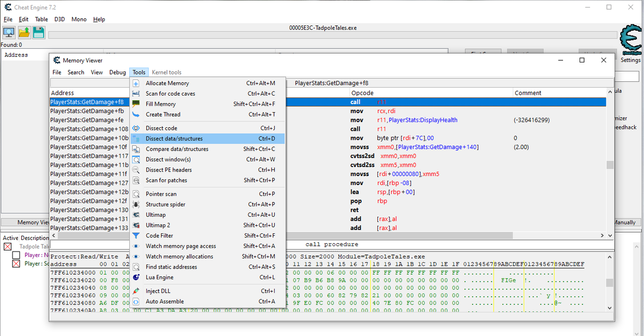Click the Scan for patches icon

(136, 181)
